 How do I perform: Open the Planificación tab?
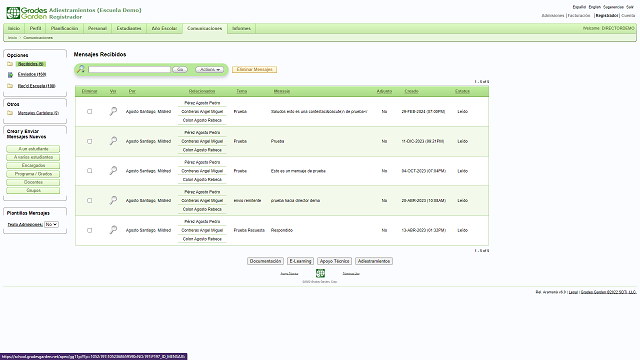(x=64, y=29)
